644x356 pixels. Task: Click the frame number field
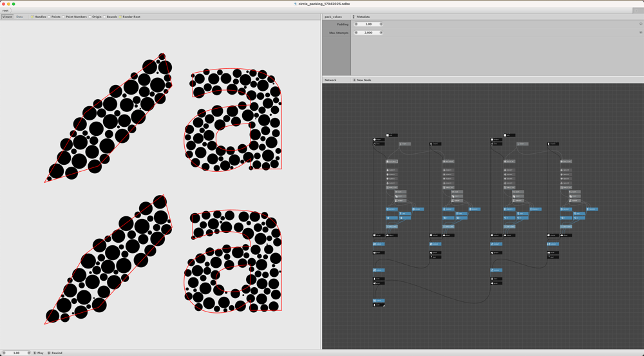click(x=17, y=353)
